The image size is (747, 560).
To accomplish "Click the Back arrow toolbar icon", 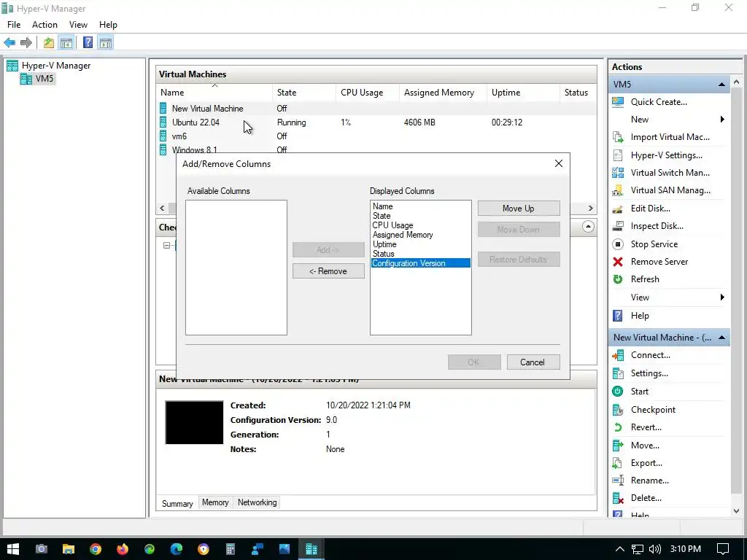I will click(9, 43).
